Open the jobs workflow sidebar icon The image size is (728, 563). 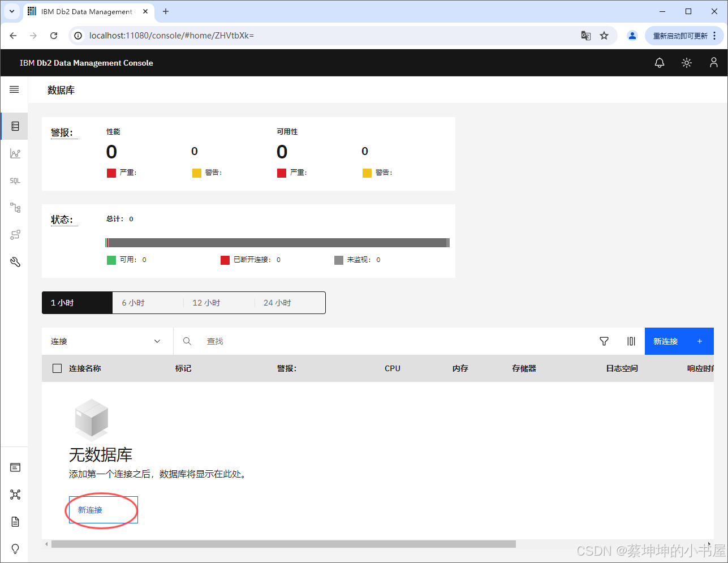14,235
